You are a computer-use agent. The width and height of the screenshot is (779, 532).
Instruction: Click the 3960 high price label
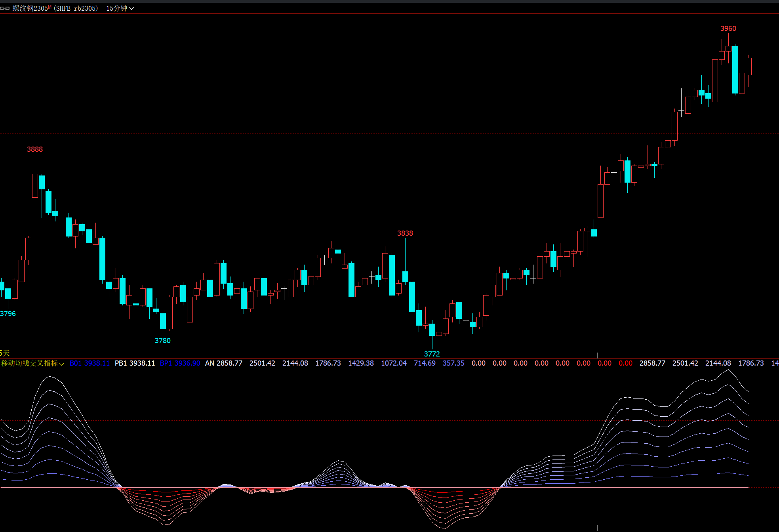tap(728, 29)
